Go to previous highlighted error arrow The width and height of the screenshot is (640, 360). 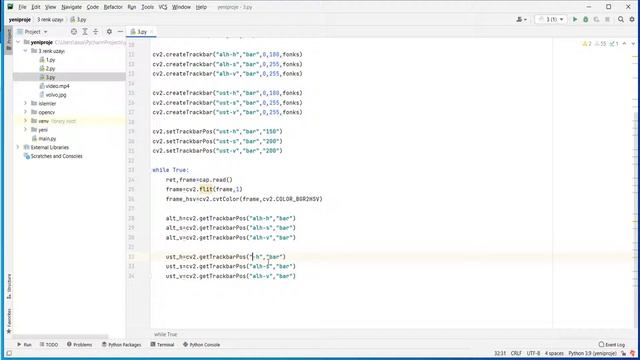coord(624,44)
